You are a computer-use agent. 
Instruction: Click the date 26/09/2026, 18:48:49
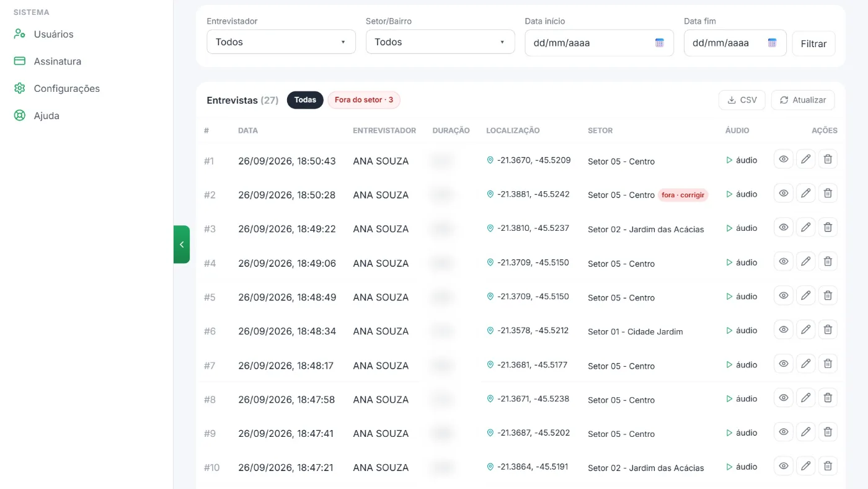click(287, 297)
